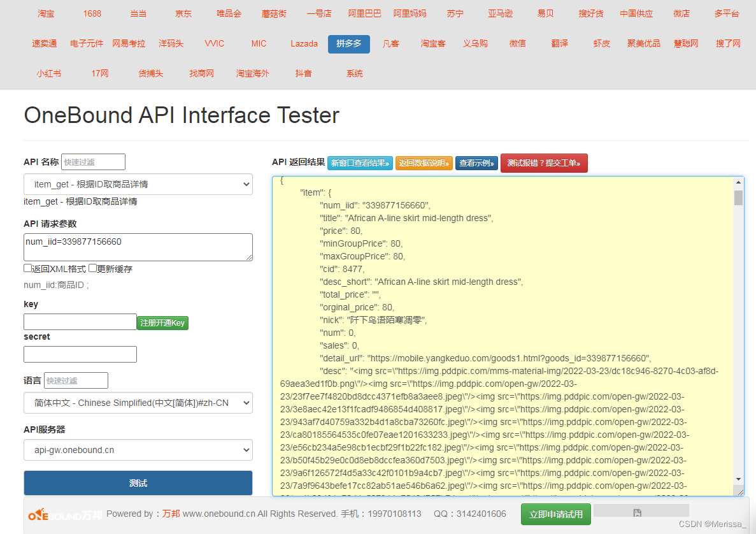Click the 立即申请试用 green button
The height and width of the screenshot is (534, 756).
[x=555, y=514]
